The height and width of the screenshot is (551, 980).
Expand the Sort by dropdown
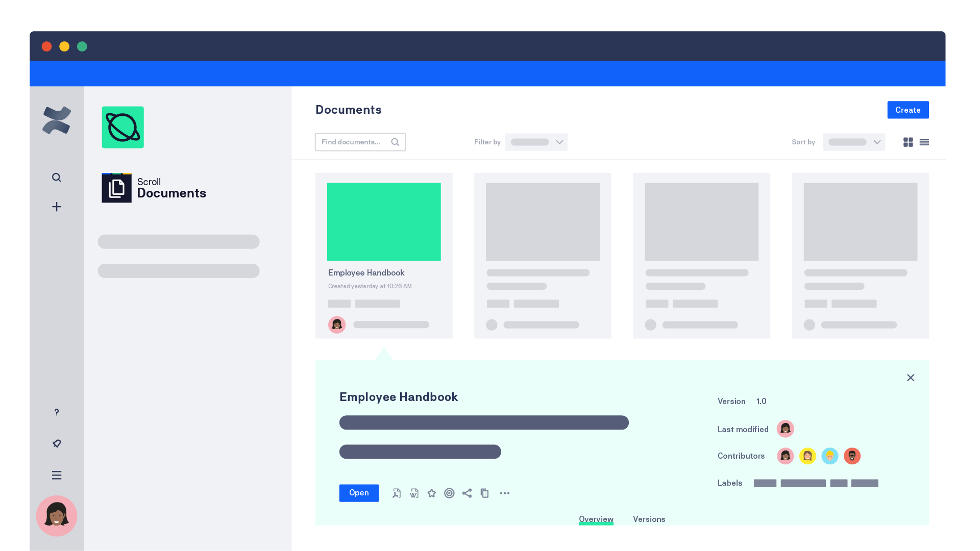tap(854, 142)
